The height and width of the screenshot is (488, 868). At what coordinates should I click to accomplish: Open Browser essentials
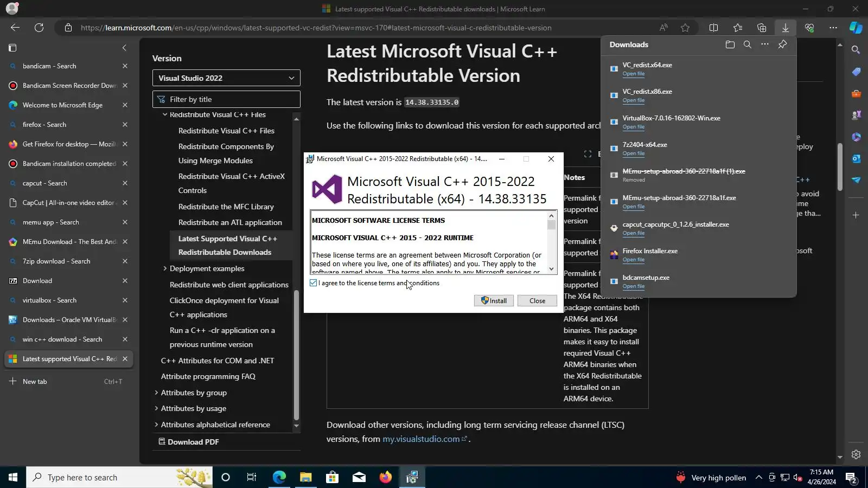[x=809, y=28]
